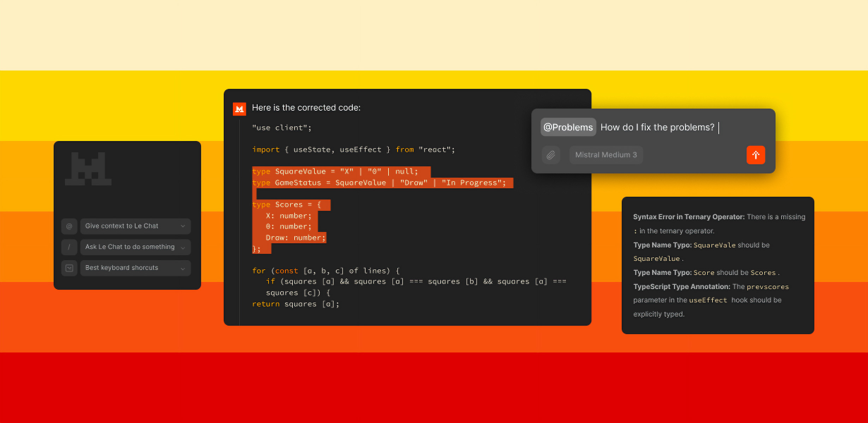Click the @Problems mention tag

pyautogui.click(x=568, y=127)
